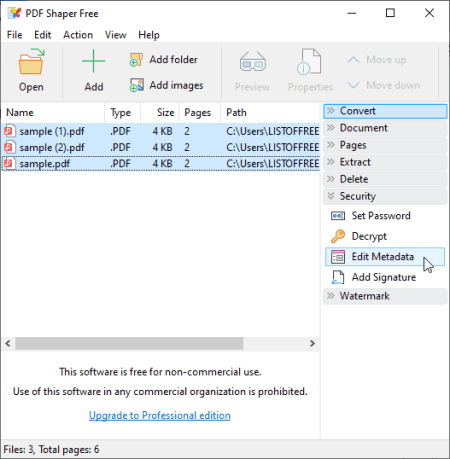The width and height of the screenshot is (450, 459).
Task: Click the Preview glasses icon
Action: coord(253,62)
